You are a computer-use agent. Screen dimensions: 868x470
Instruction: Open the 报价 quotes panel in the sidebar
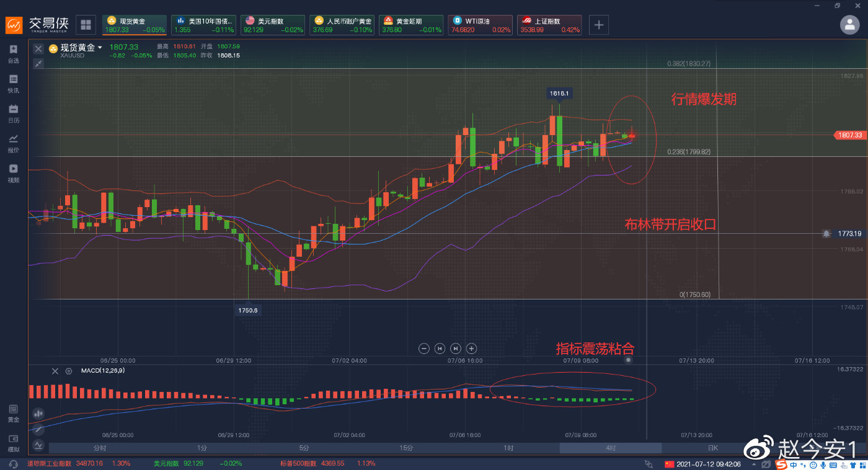click(13, 143)
